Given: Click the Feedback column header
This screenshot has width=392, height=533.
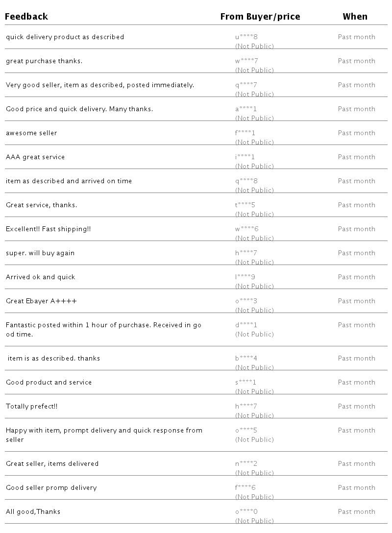Looking at the screenshot, I should coord(26,17).
